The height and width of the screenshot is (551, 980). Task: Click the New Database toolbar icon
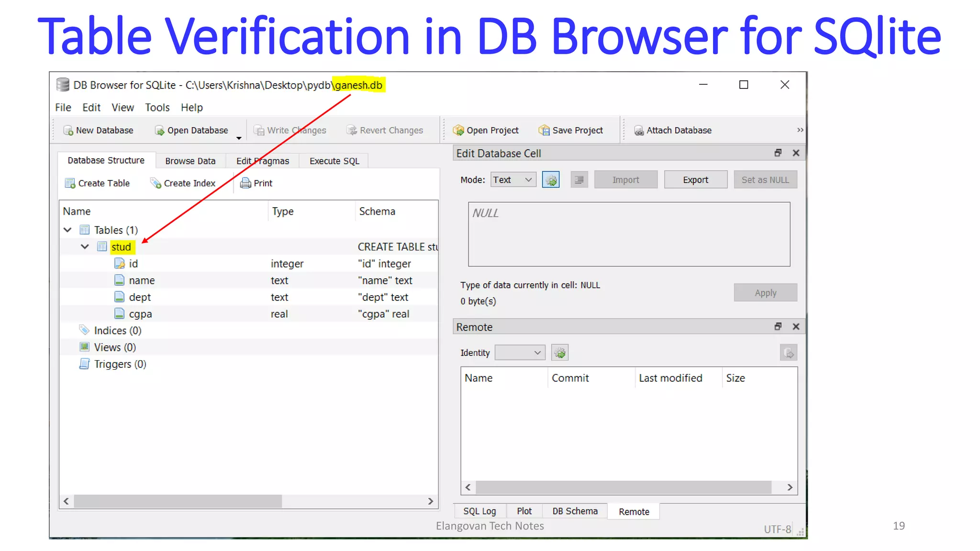click(x=68, y=131)
